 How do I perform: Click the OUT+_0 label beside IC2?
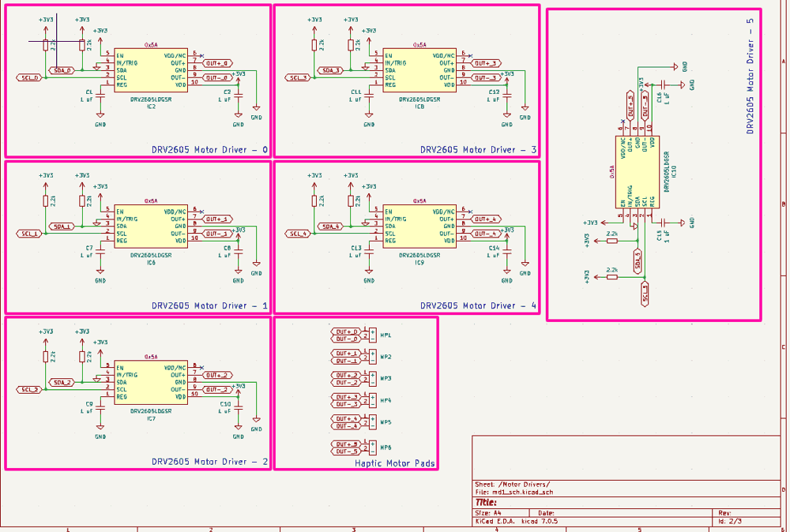[x=218, y=63]
